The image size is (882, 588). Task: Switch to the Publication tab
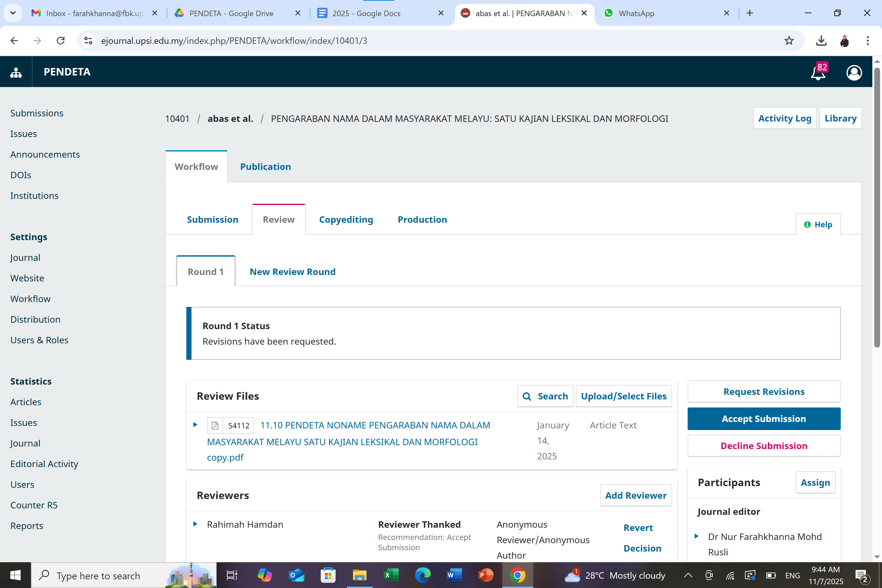[265, 166]
